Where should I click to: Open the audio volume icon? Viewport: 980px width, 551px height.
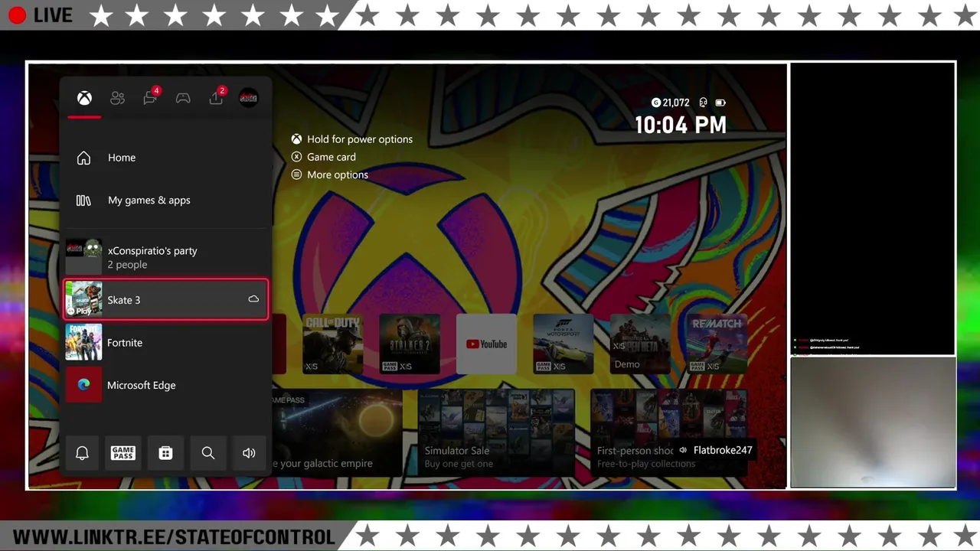(x=249, y=453)
